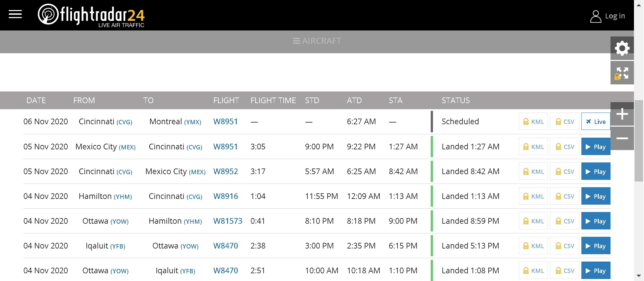Open Montreal YMX airport link
Viewport: 644px width, 281px height.
click(193, 122)
